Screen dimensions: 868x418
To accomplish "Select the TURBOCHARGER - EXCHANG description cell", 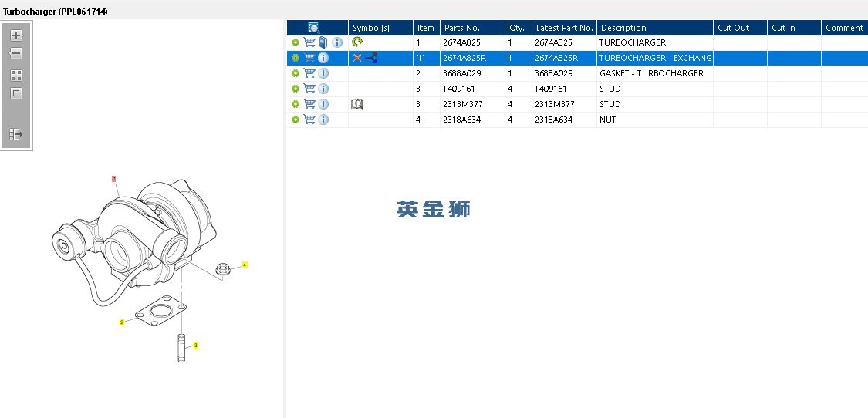I will tap(655, 58).
